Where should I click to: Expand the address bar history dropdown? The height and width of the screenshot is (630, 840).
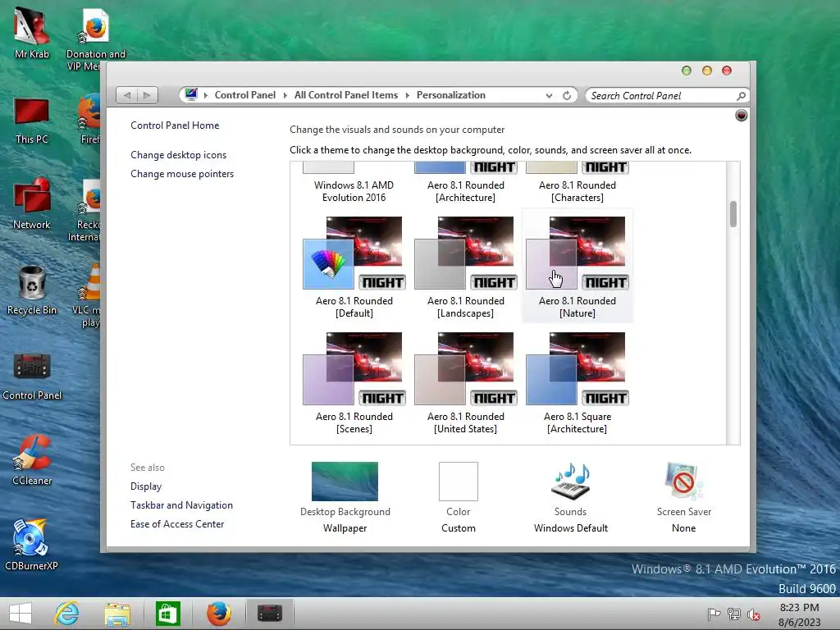549,95
